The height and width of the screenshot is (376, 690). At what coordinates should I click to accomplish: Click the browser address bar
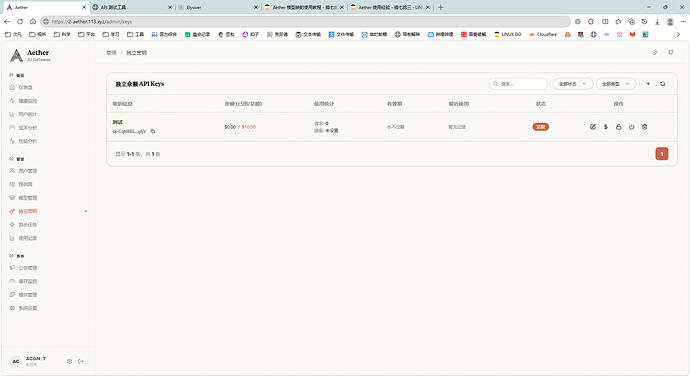305,21
